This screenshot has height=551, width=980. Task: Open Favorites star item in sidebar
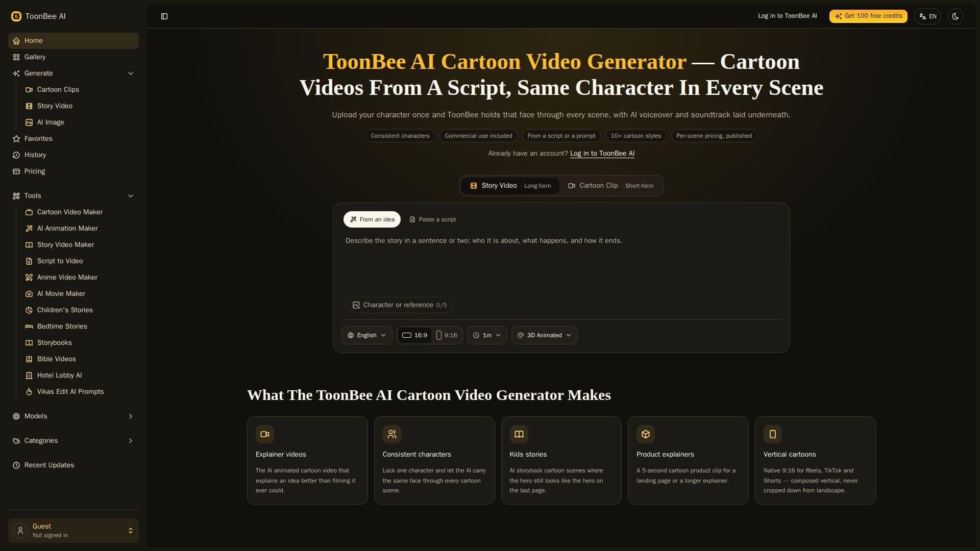pyautogui.click(x=73, y=139)
